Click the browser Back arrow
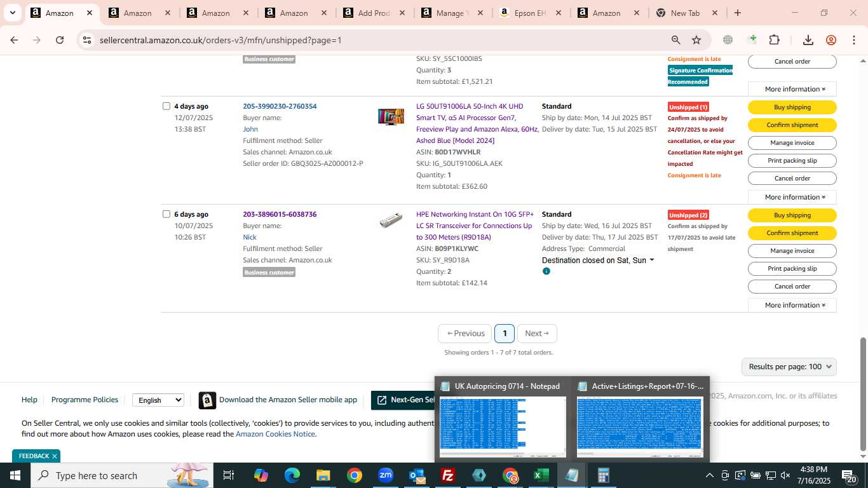The image size is (868, 488). pos(14,40)
